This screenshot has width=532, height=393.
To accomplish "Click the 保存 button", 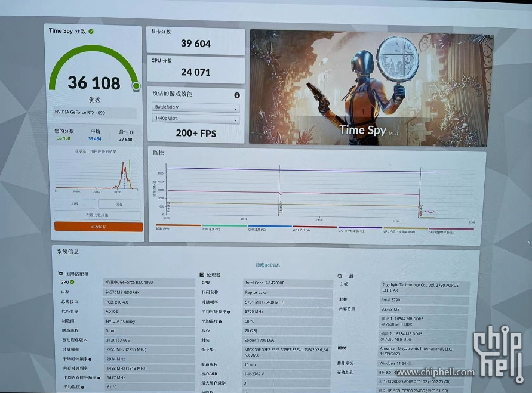I will (x=119, y=205).
